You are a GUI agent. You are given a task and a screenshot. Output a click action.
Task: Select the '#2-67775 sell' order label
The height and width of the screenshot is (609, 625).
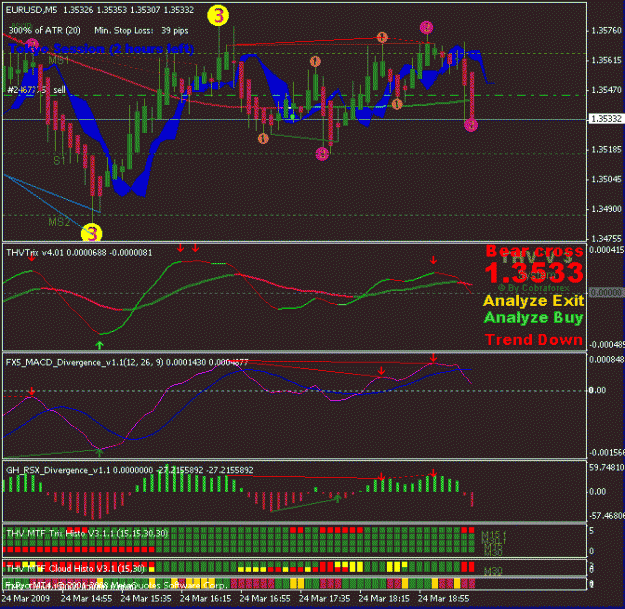click(36, 90)
